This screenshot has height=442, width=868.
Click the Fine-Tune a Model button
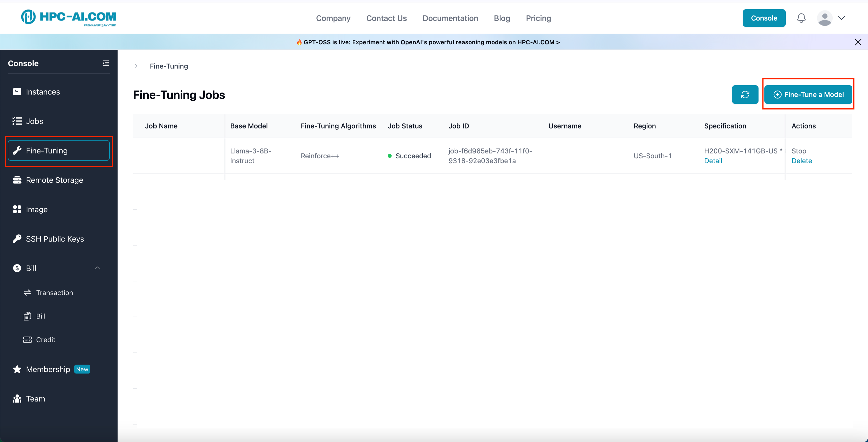tap(808, 95)
